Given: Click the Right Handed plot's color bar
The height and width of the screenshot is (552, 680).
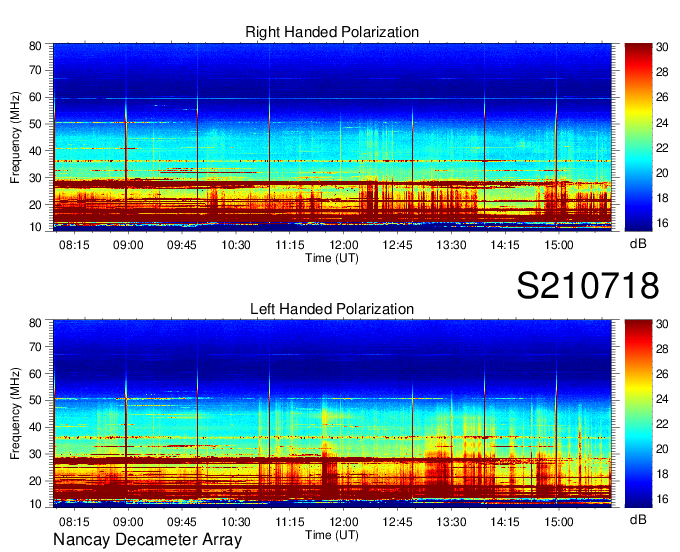Looking at the screenshot, I should tap(638, 137).
